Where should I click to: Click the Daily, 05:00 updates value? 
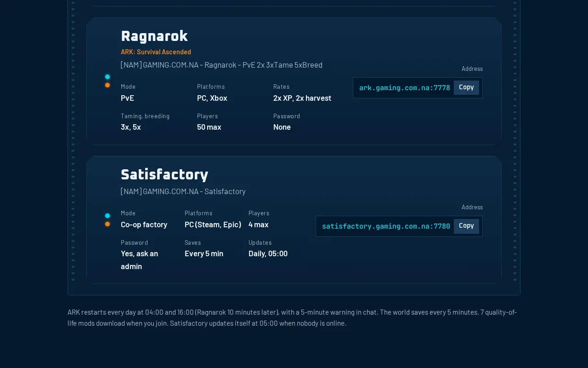pyautogui.click(x=268, y=253)
